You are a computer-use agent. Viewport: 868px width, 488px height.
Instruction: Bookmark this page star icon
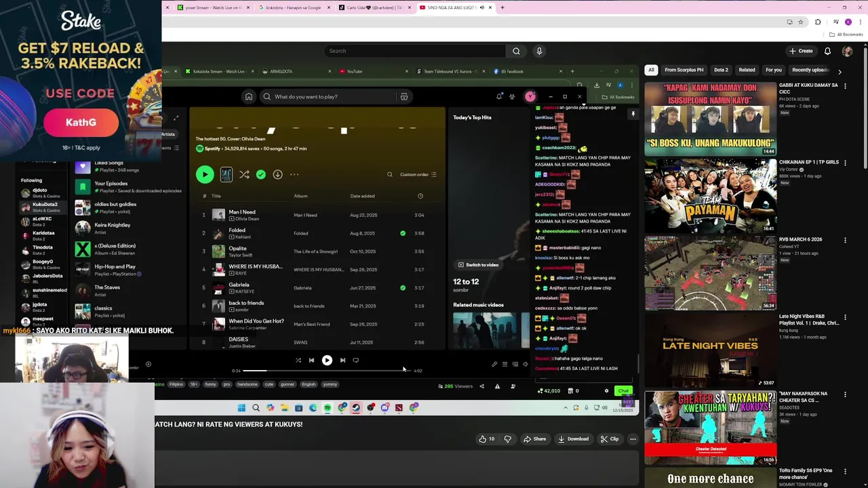tap(800, 22)
